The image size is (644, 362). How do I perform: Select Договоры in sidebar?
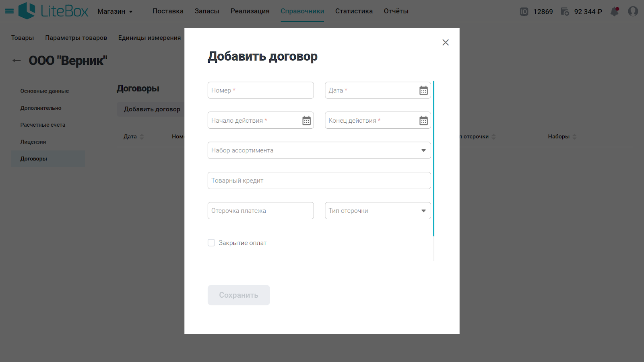(x=48, y=159)
